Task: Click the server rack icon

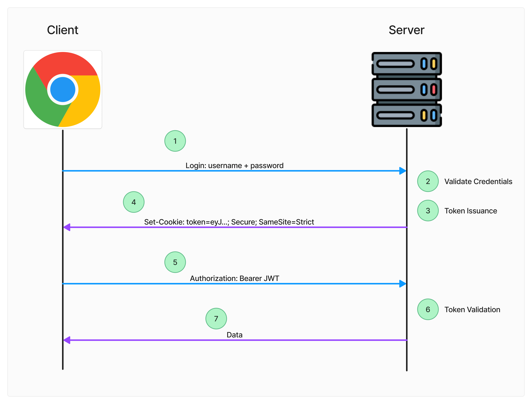Action: (406, 89)
